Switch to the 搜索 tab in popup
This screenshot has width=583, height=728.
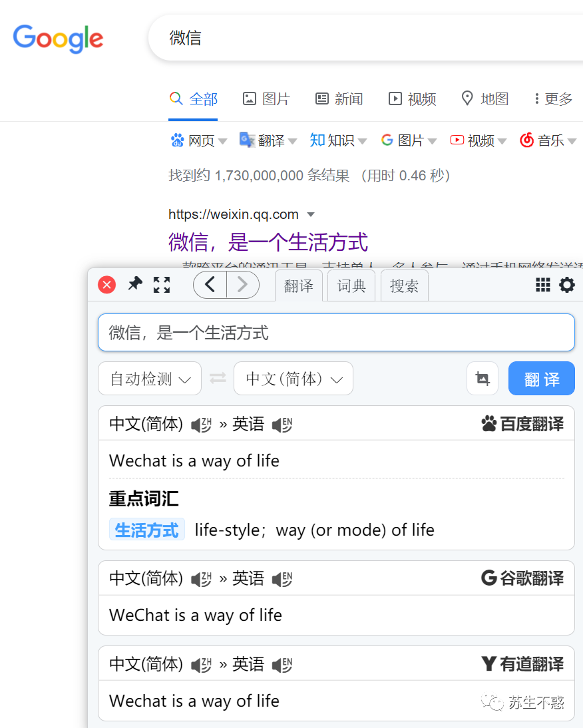(404, 285)
